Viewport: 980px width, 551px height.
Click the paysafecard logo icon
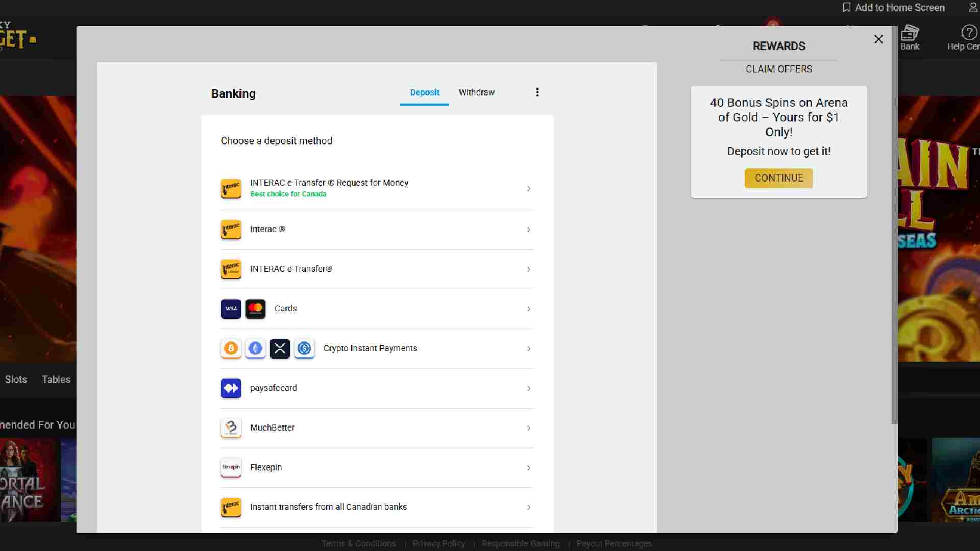coord(231,388)
